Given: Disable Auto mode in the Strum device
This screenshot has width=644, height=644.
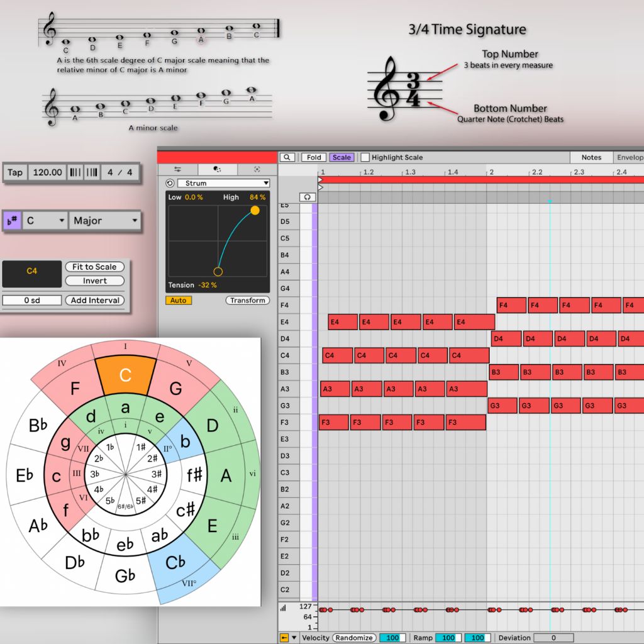Looking at the screenshot, I should click(178, 301).
